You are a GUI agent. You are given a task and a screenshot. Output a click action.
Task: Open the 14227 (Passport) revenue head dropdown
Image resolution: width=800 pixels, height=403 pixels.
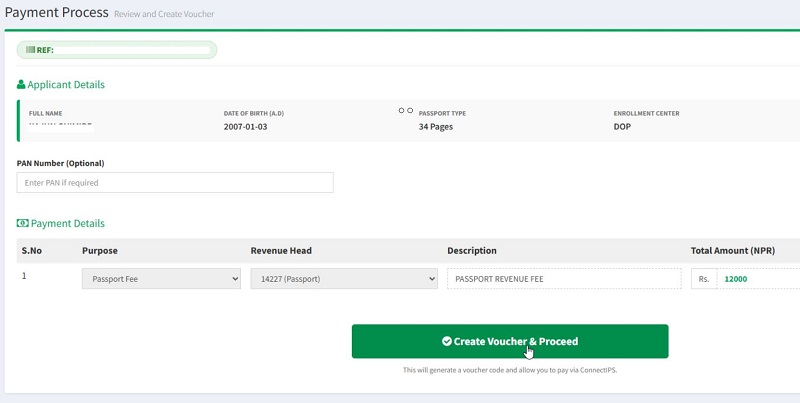[344, 279]
